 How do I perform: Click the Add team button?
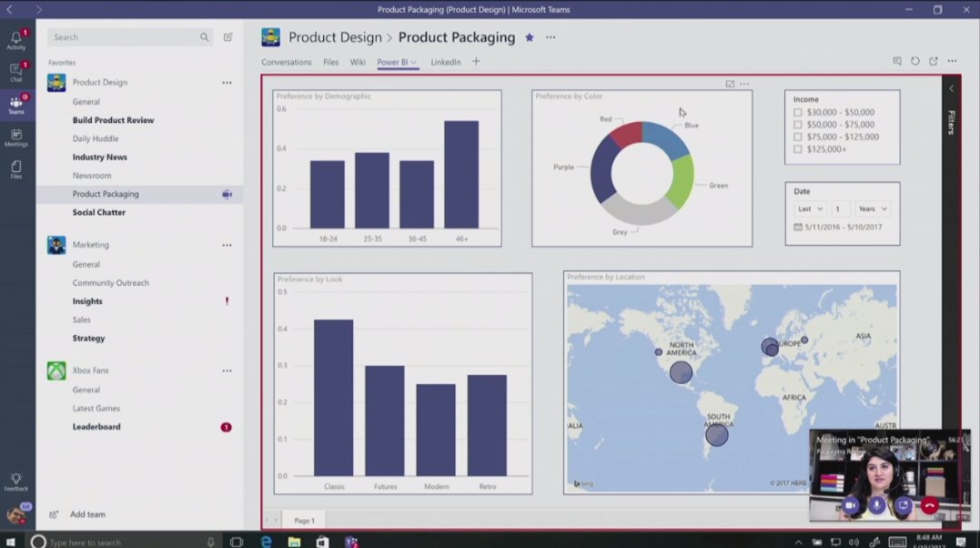[77, 514]
